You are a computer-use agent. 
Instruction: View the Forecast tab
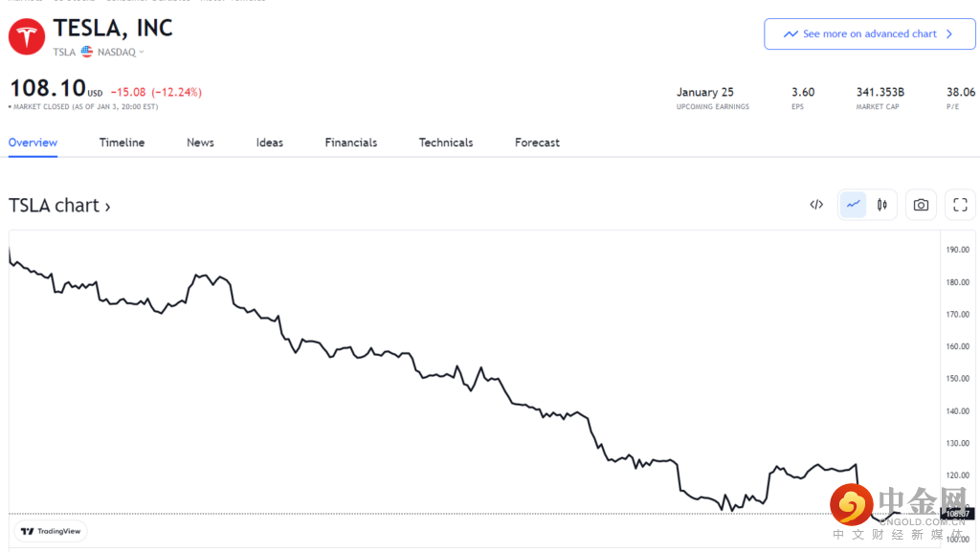tap(537, 143)
